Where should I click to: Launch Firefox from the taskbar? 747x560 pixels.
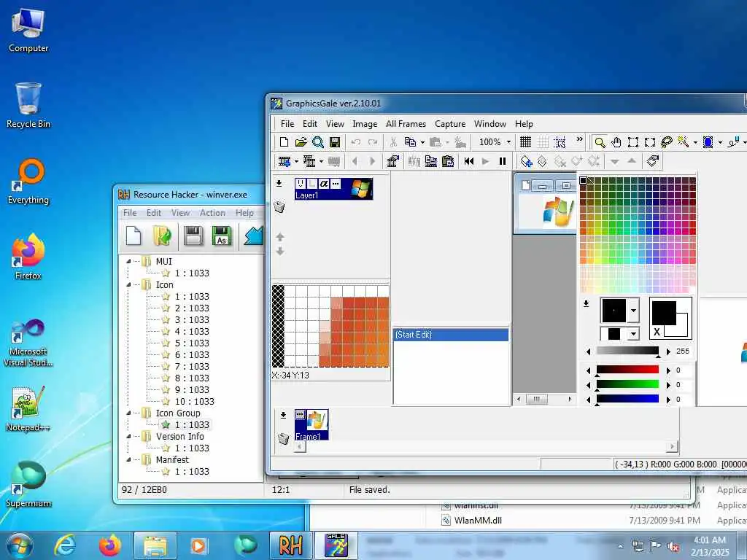pos(109,545)
